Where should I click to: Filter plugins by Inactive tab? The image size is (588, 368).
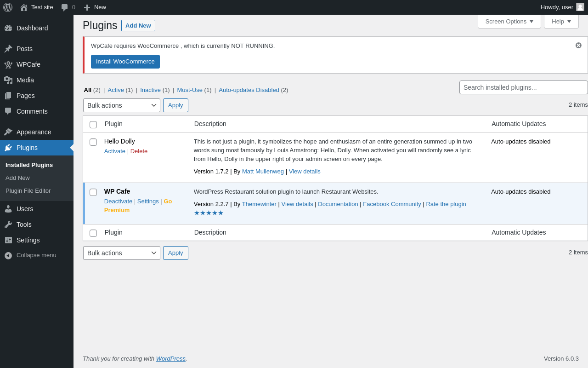pyautogui.click(x=150, y=90)
